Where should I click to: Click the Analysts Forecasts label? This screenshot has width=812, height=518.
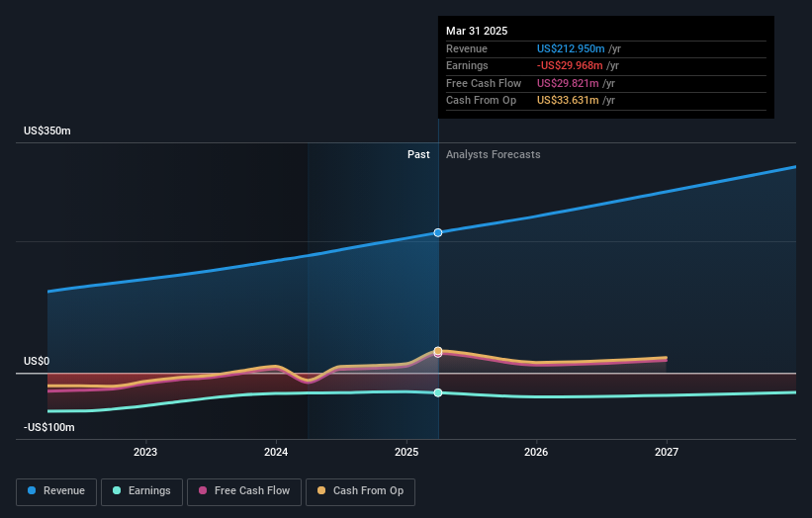(493, 154)
